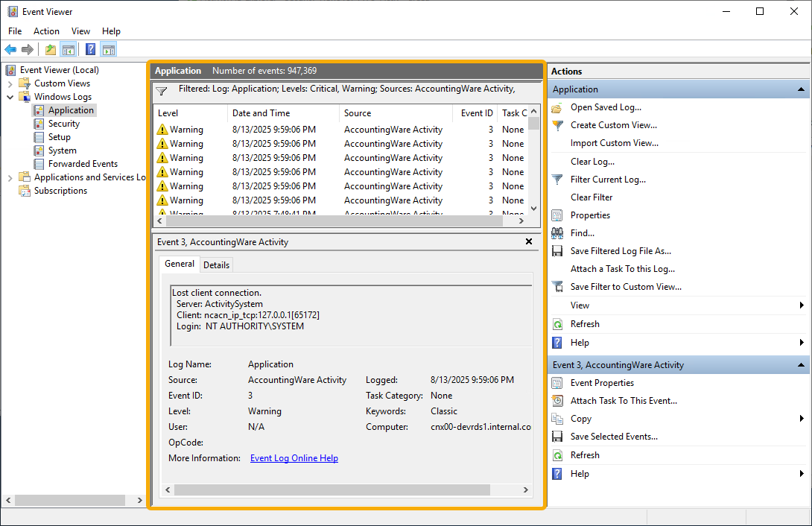This screenshot has width=812, height=526.
Task: Switch to the Details tab
Action: (216, 265)
